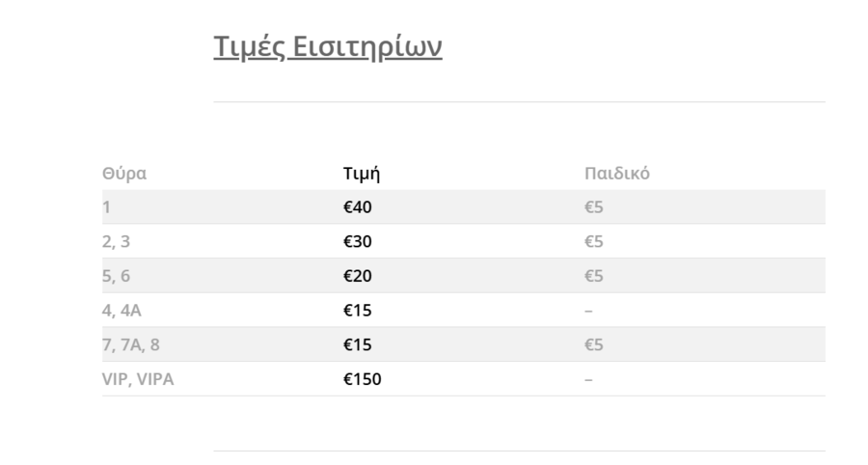The width and height of the screenshot is (868, 465).
Task: Select the "2, 3" gate cell
Action: 116,241
